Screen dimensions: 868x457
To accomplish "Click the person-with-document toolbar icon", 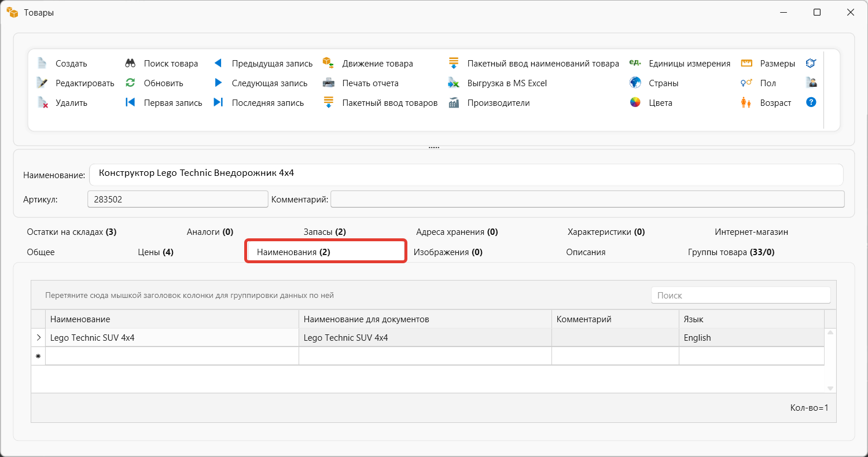I will 811,83.
